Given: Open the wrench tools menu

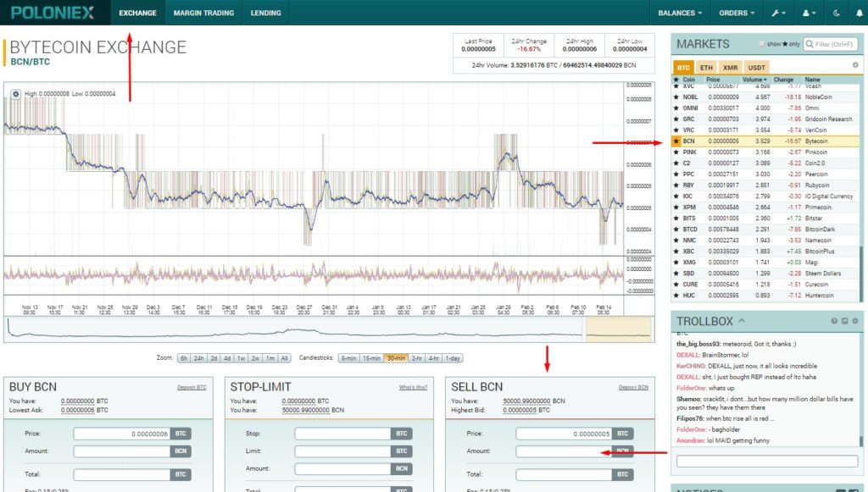Looking at the screenshot, I should coord(778,13).
